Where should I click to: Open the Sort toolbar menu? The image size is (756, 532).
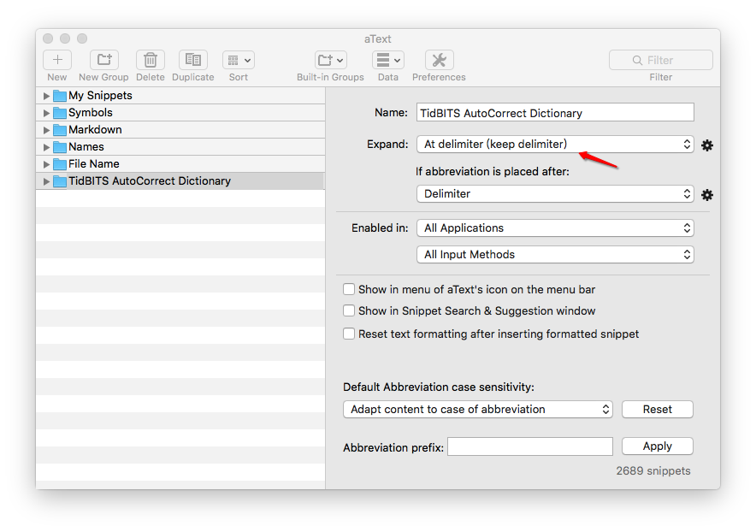pos(239,60)
